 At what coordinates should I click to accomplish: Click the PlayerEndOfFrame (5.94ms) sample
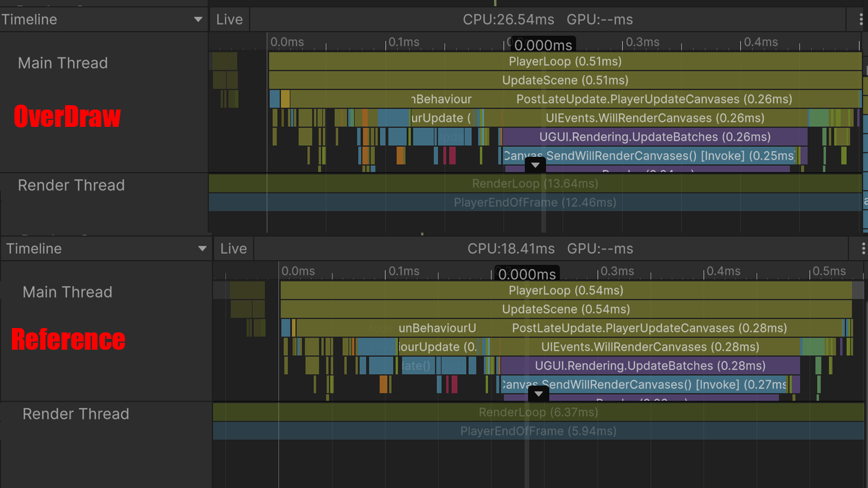(538, 432)
